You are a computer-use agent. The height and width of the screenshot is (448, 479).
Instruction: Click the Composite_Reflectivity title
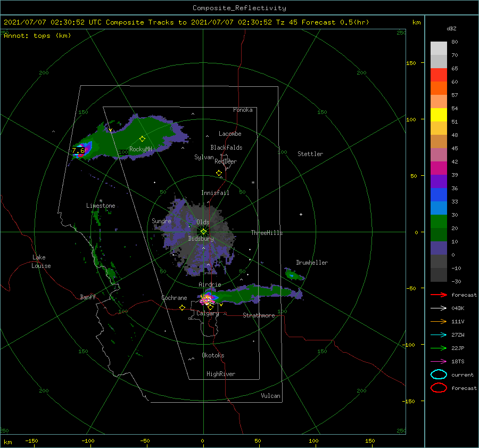[x=240, y=8]
